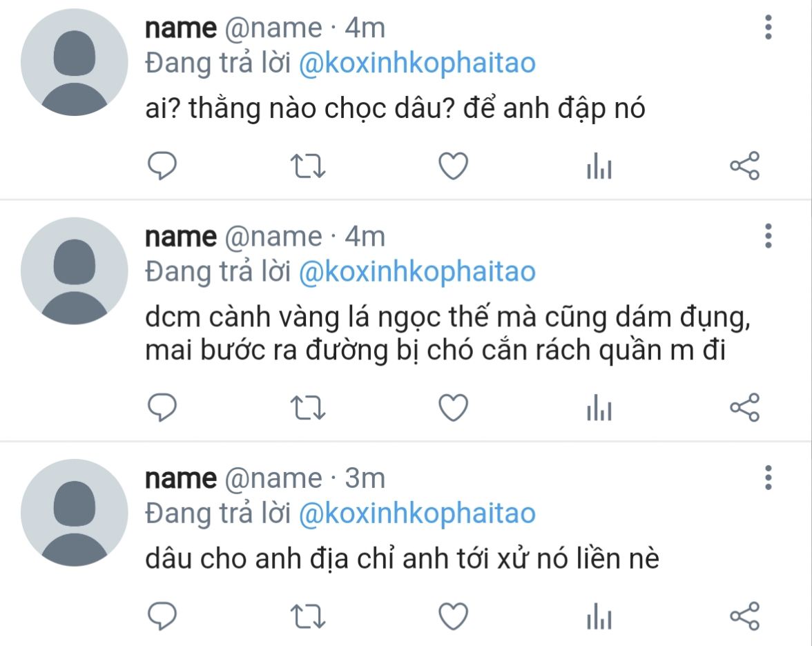Share the first tweet 'để anh đập nó'
Image resolution: width=812 pixels, height=646 pixels.
744,166
